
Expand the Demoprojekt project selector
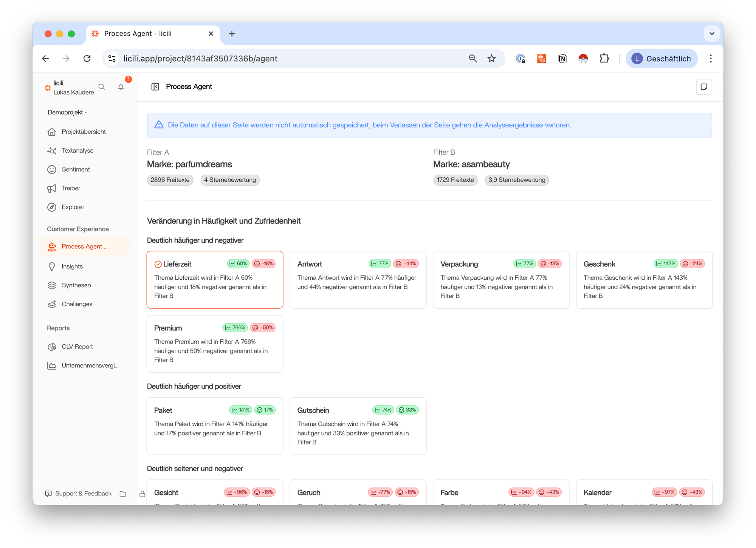point(67,112)
